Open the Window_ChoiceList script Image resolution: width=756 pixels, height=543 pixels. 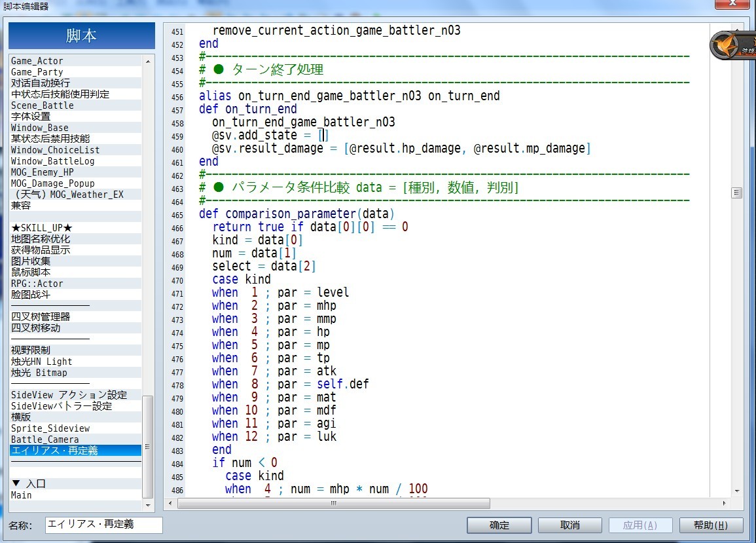76,150
